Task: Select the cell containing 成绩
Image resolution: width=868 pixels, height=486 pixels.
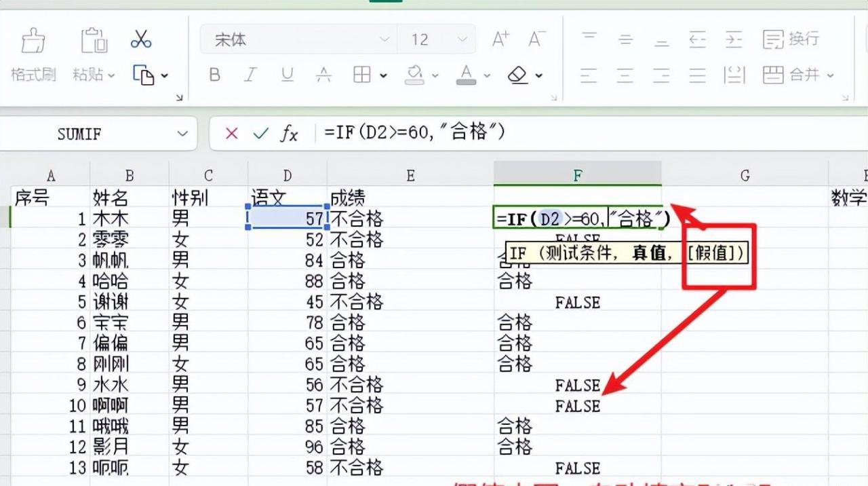Action: pos(410,198)
